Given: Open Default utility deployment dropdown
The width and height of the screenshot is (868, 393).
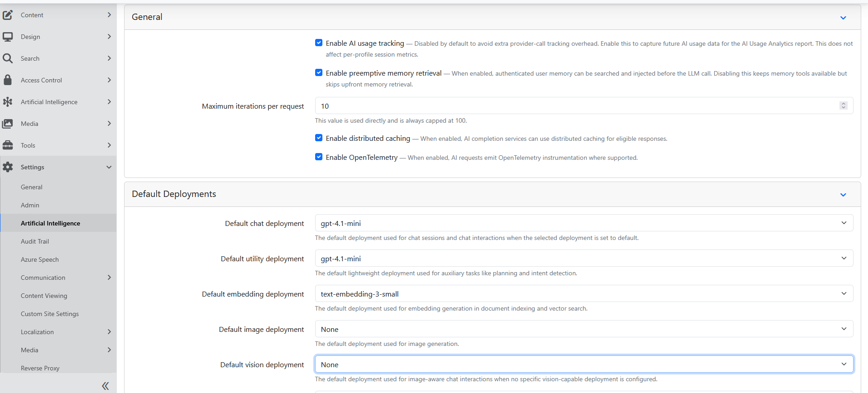Looking at the screenshot, I should click(x=584, y=258).
